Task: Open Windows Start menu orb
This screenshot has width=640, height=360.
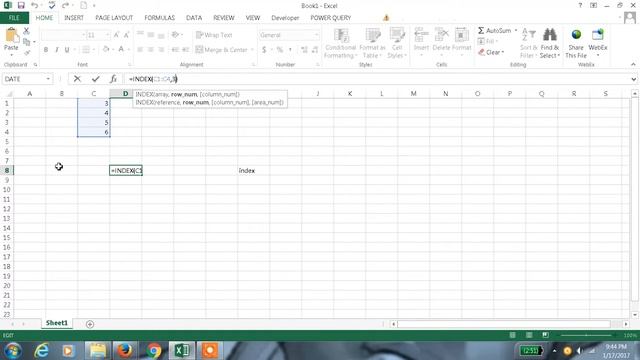Action: 13,351
